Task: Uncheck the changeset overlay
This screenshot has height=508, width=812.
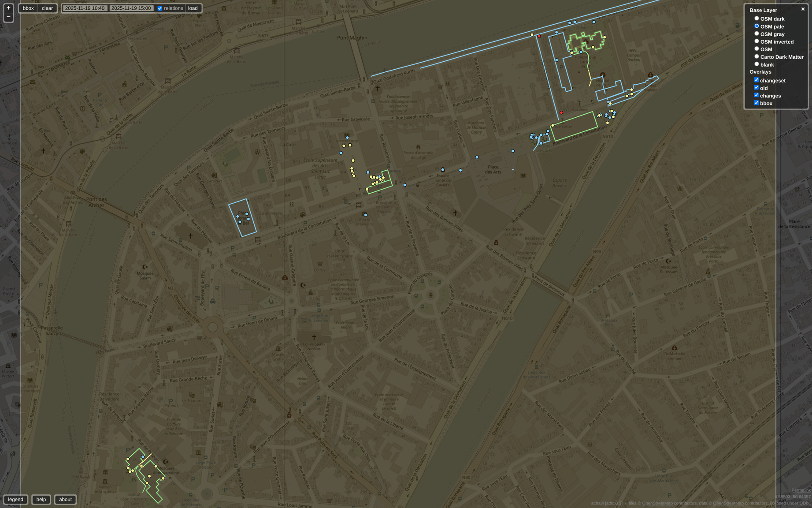Action: (x=756, y=80)
